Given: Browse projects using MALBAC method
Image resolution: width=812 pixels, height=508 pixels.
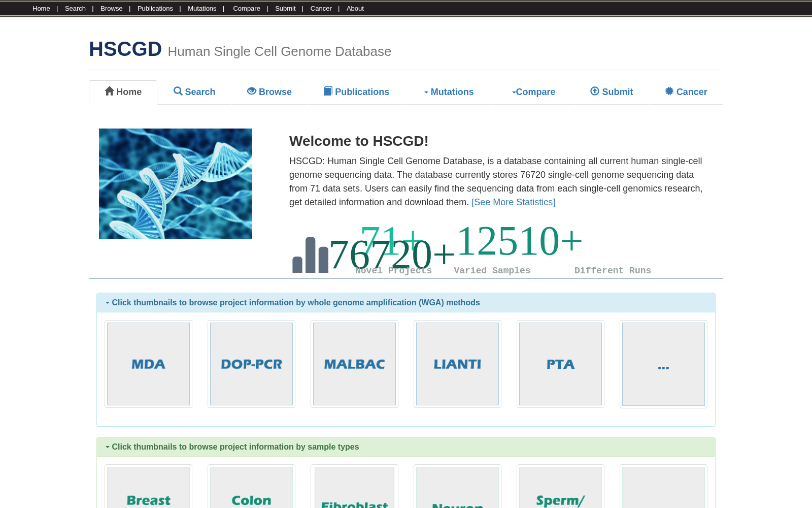Looking at the screenshot, I should point(354,364).
